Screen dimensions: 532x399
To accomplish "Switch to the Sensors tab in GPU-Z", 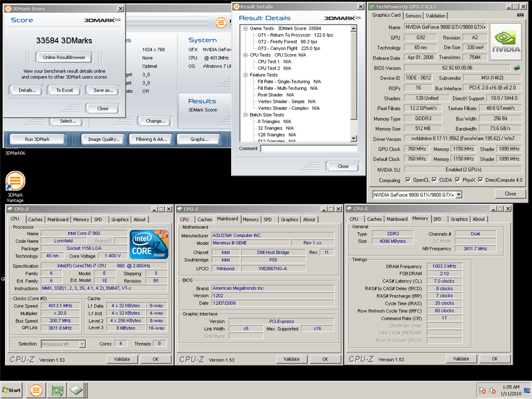I will (413, 16).
